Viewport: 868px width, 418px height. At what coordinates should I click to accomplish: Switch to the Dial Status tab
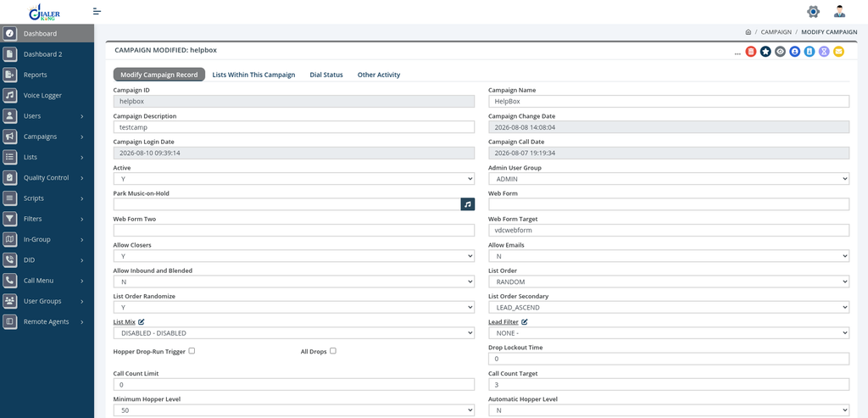coord(326,75)
